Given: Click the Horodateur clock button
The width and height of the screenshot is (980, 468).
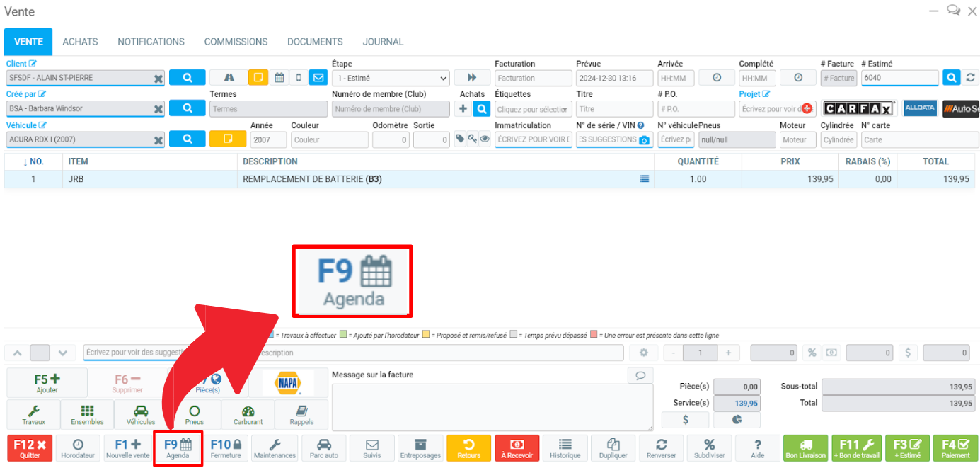Looking at the screenshot, I should click(x=78, y=448).
